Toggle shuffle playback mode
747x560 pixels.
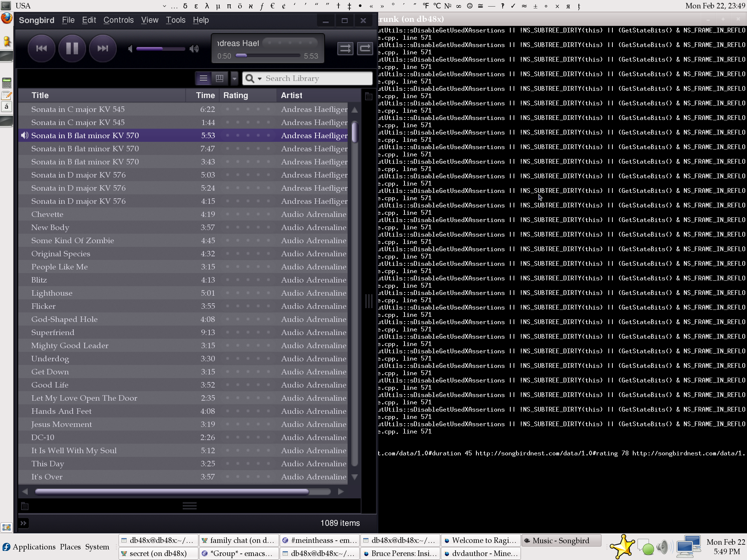click(x=345, y=48)
